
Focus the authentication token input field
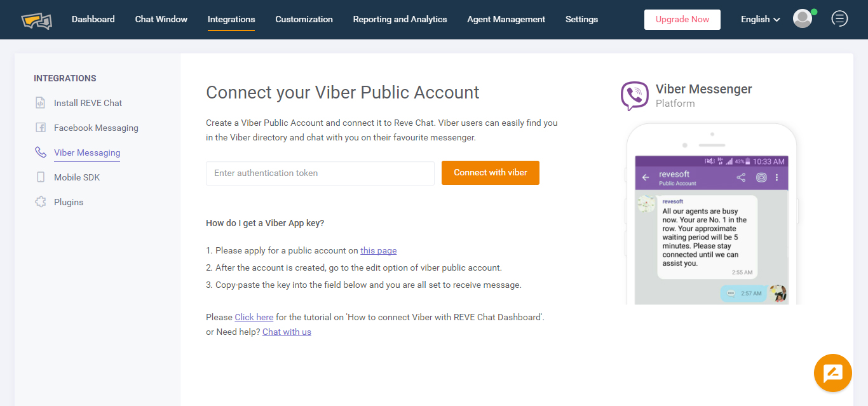point(320,173)
